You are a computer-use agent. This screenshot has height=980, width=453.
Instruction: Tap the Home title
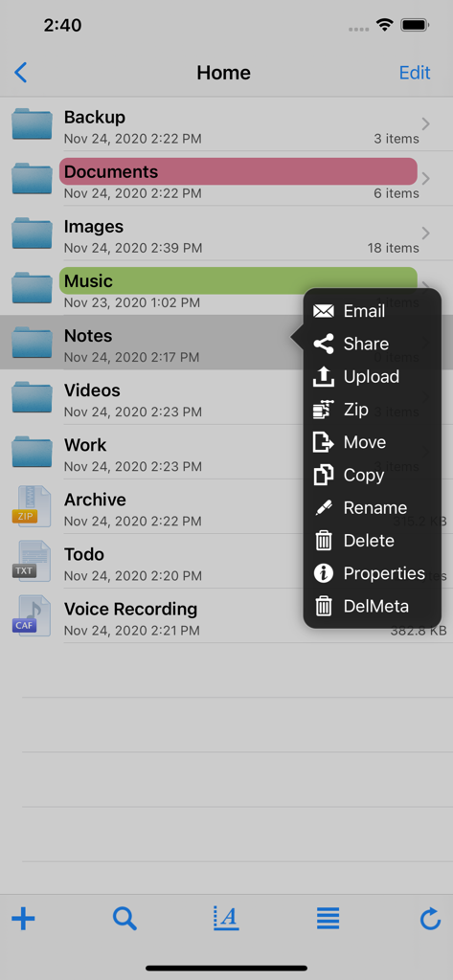coord(223,73)
